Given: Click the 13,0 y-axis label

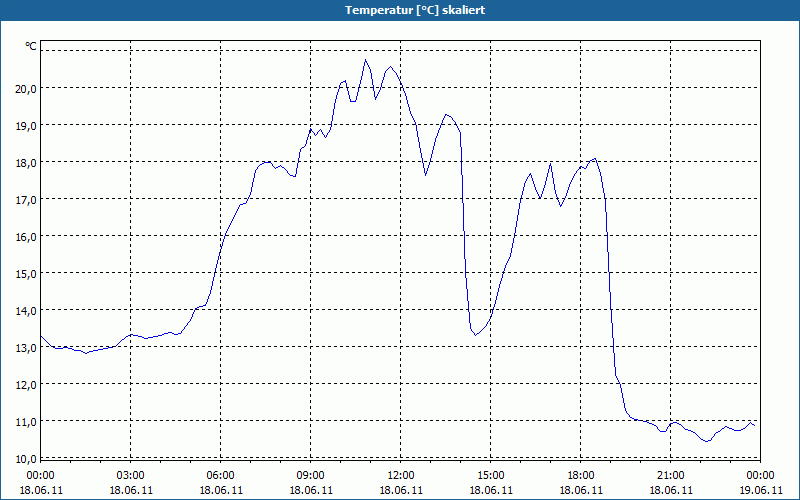Looking at the screenshot, I should 26,347.
